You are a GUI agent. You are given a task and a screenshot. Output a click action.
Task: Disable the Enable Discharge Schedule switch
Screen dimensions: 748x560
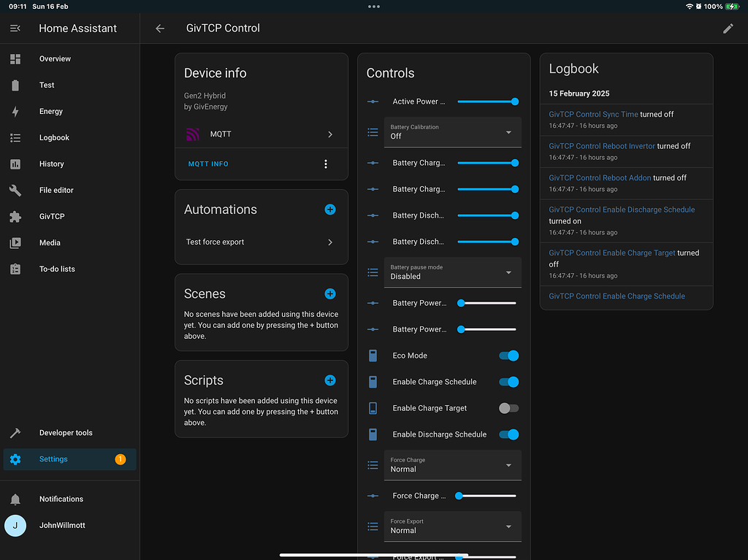508,434
